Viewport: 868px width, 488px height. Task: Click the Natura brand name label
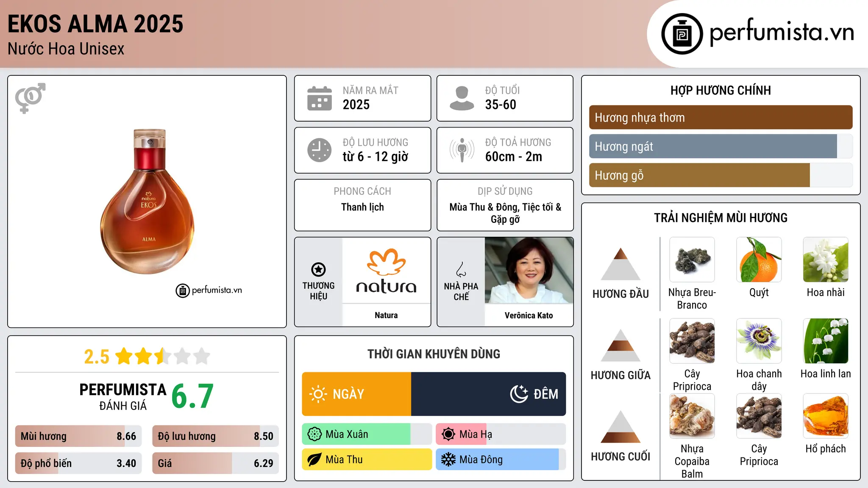click(x=386, y=316)
